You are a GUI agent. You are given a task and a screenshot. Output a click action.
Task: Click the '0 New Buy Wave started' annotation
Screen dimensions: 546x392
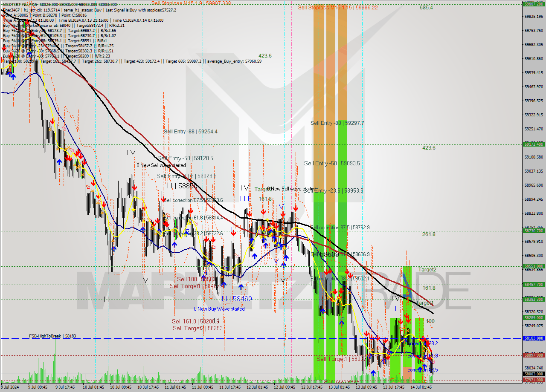[219, 309]
